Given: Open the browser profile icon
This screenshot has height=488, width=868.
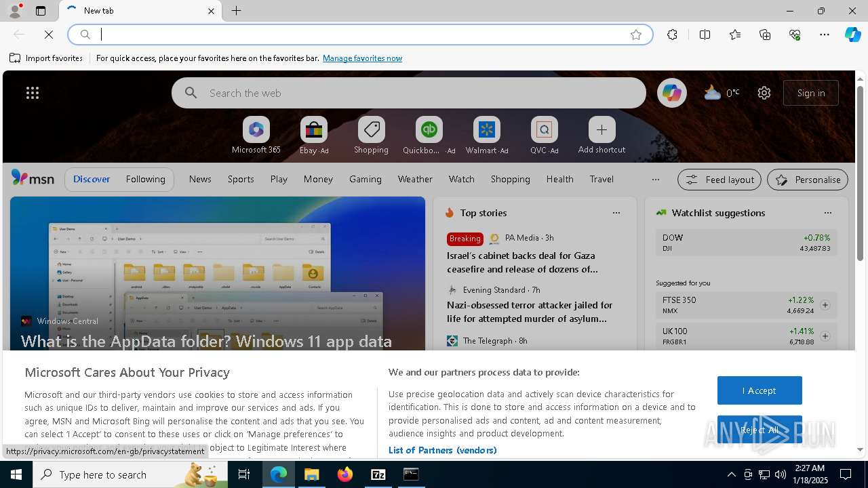Looking at the screenshot, I should [14, 11].
